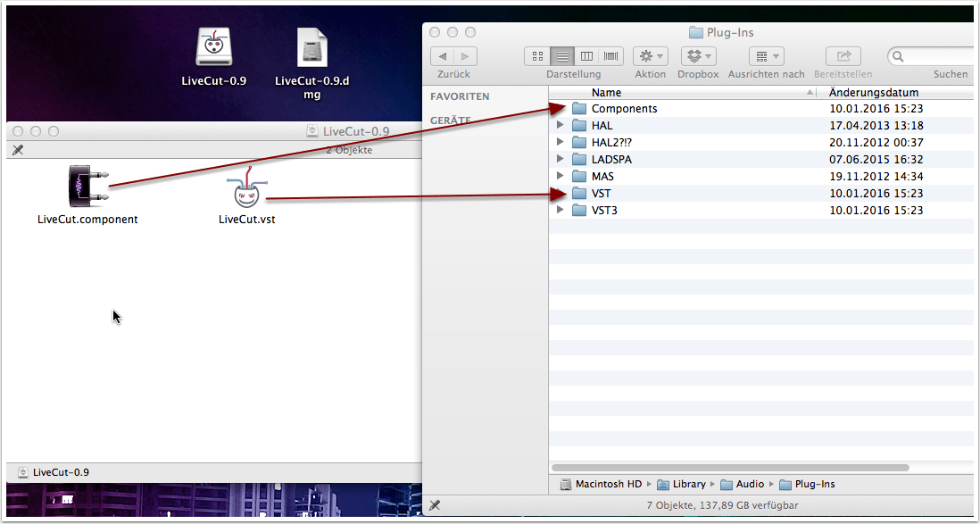Switch to Cover Flow view mode
Viewport: 980px width, 524px height.
[610, 56]
